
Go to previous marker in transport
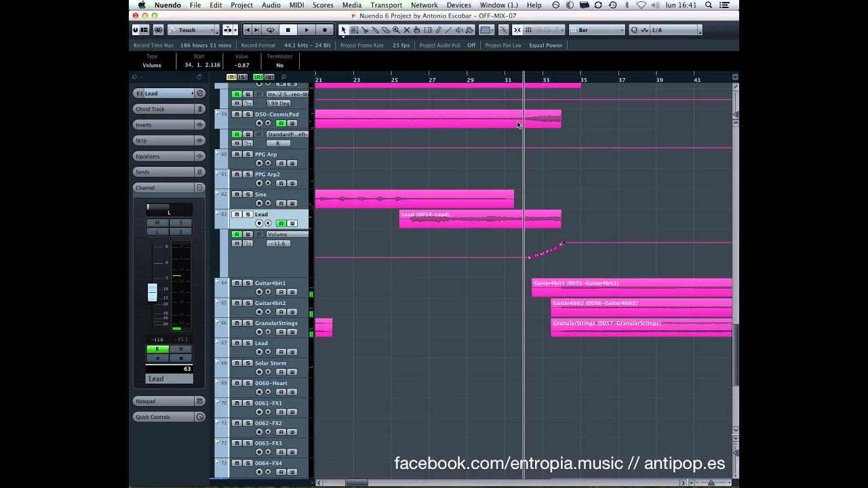[247, 30]
